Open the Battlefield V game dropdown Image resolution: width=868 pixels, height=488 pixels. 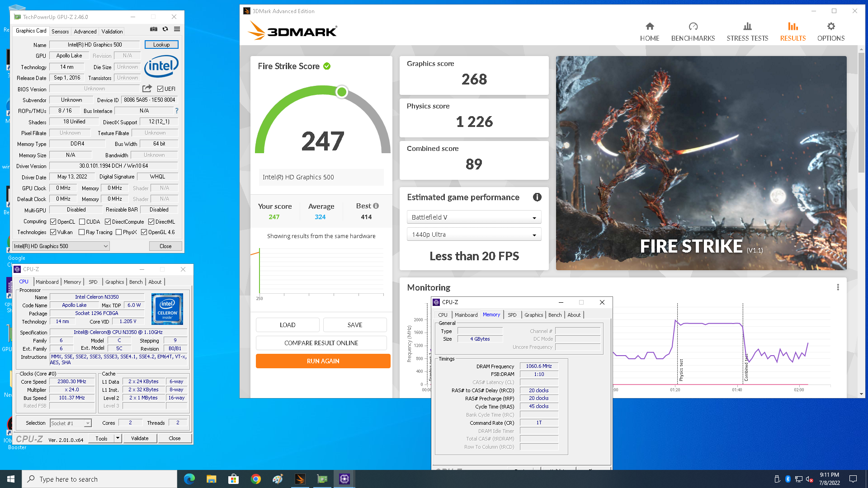[474, 217]
